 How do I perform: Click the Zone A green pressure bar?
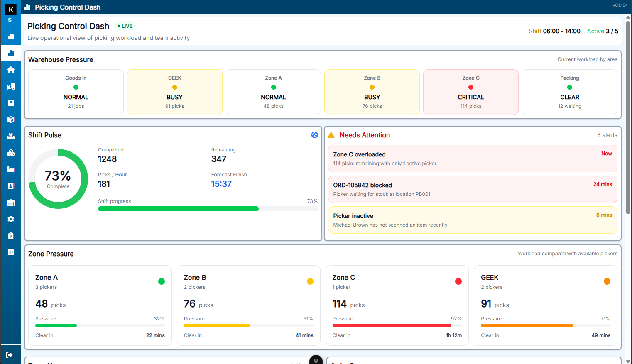click(x=100, y=325)
